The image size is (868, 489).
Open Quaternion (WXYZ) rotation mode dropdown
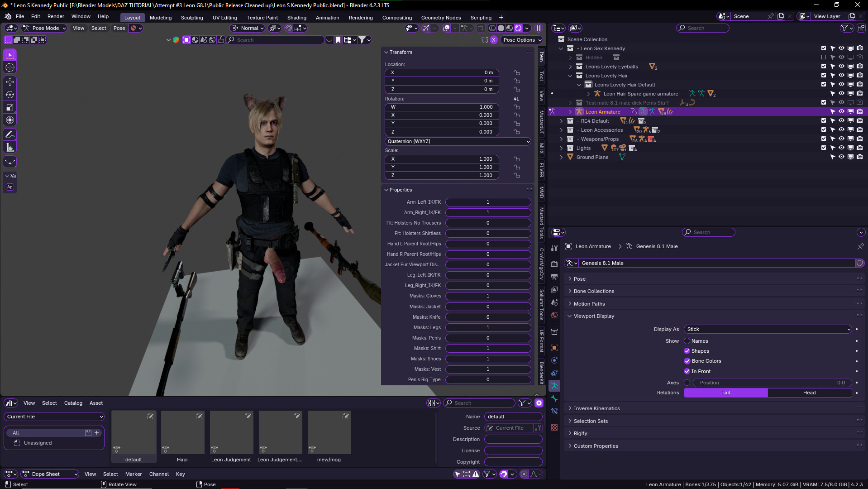coord(458,141)
